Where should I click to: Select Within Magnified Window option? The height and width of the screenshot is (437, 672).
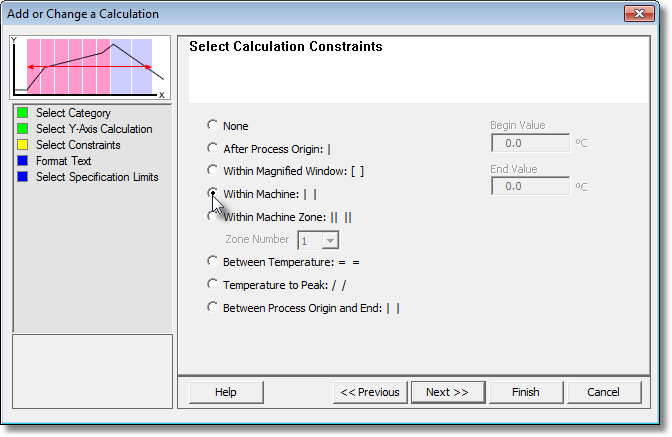(213, 170)
